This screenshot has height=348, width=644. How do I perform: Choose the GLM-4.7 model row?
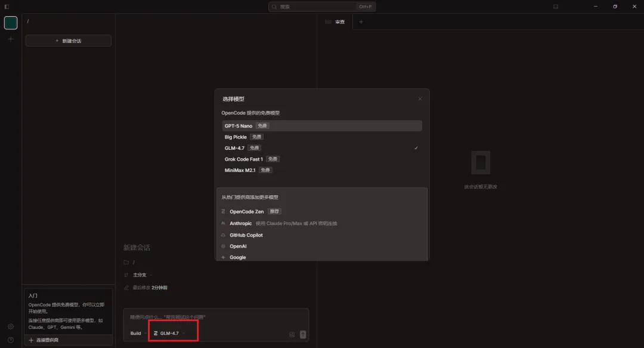[x=322, y=148]
